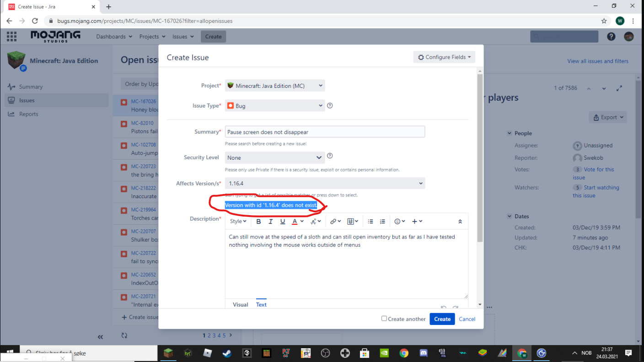Open the Minecraft grass block taskbar icon

[x=169, y=353]
